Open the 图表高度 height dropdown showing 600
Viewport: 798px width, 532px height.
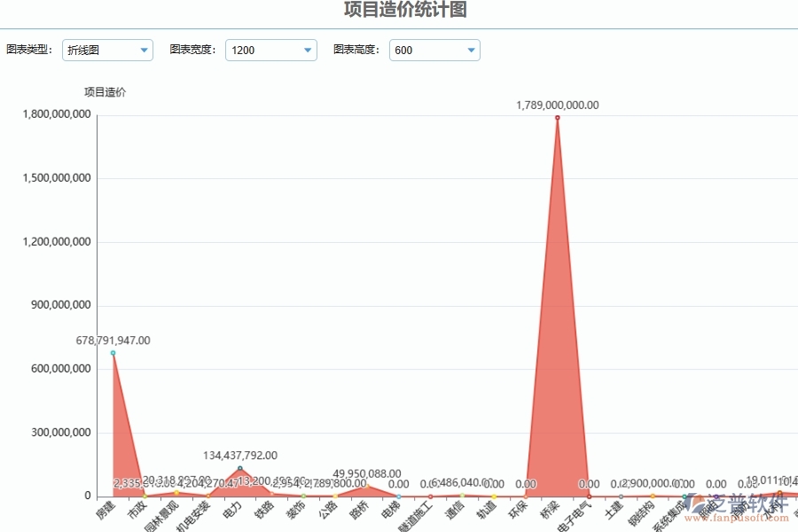coord(434,50)
